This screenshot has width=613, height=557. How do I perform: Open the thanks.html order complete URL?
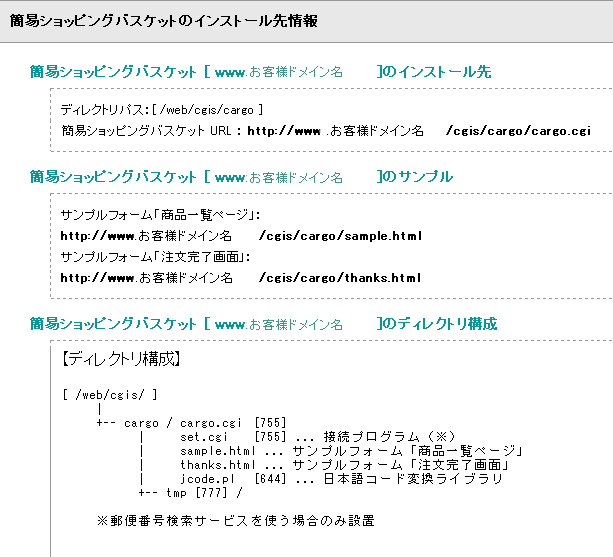(240, 278)
